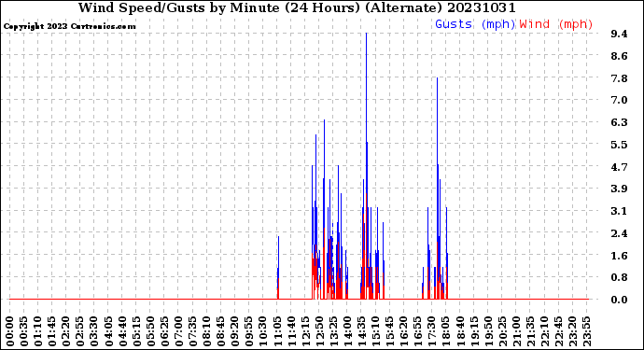Click the 04:40 time axis label
Viewport: 644px width, 350px height.
122,330
